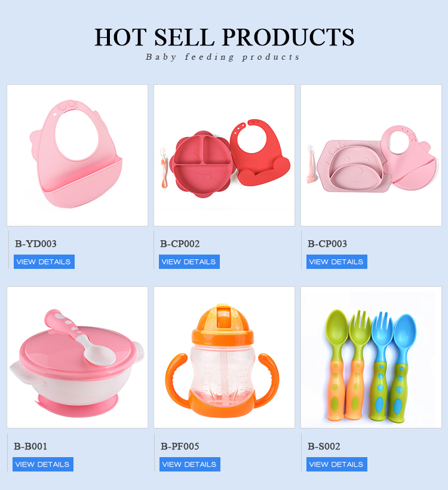Open the green and blue cutlery image
Screen dimensions: 448x490
[x=371, y=357]
